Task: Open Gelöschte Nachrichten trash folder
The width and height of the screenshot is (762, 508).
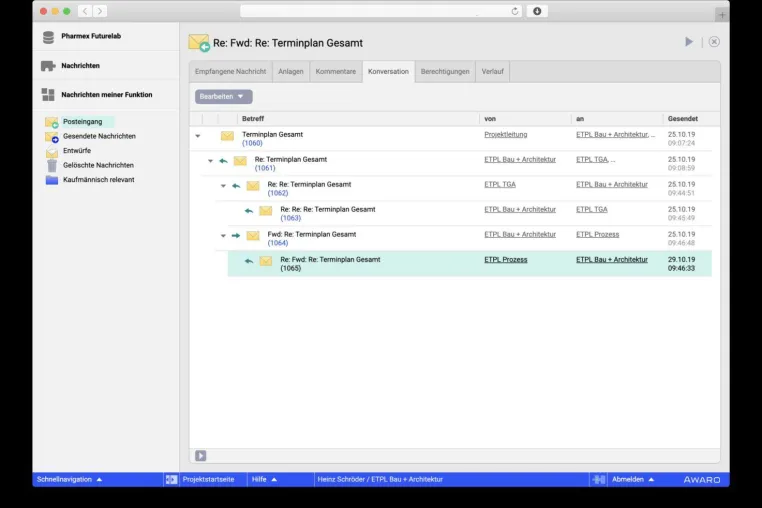Action: pyautogui.click(x=98, y=165)
